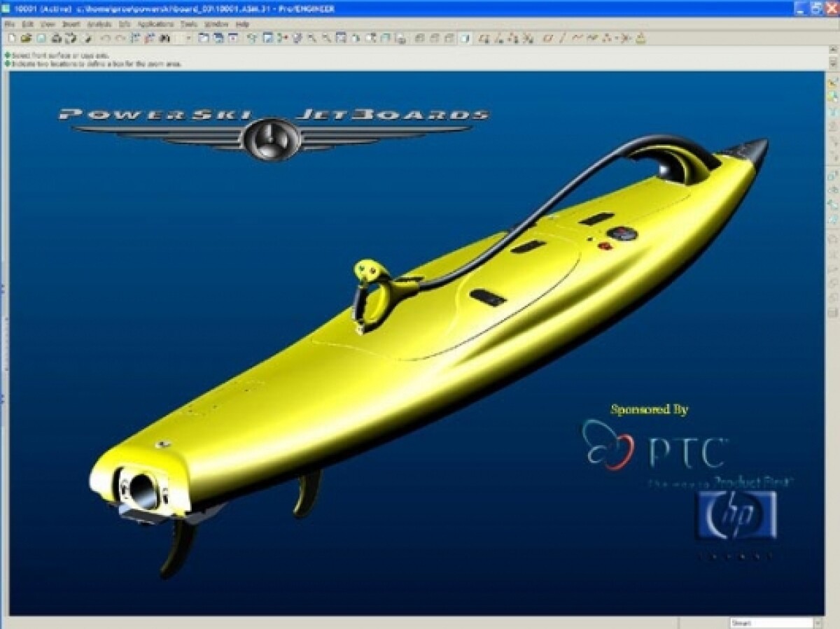
Task: Click the 'Indicate two locations' message line
Action: 97,64
